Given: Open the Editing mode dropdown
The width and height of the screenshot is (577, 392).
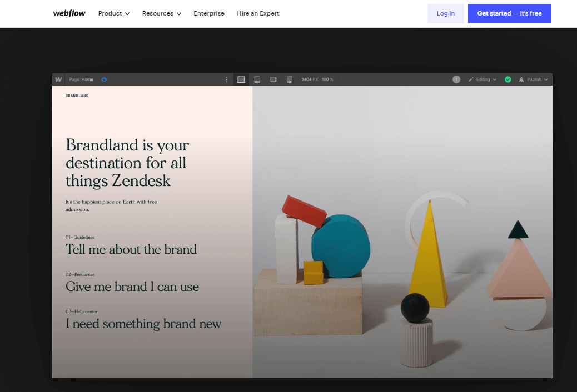Looking at the screenshot, I should tap(483, 79).
